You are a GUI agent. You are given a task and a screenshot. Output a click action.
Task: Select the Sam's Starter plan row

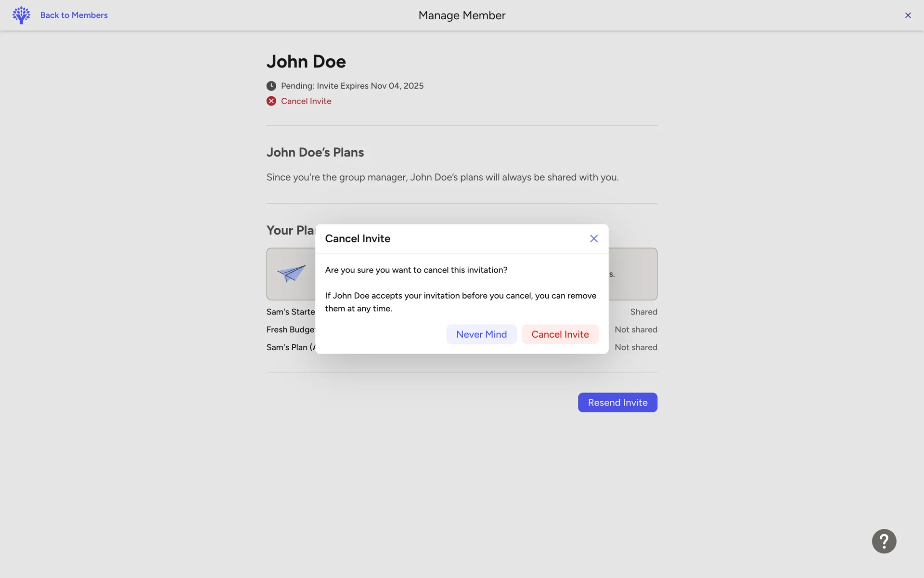pyautogui.click(x=291, y=312)
